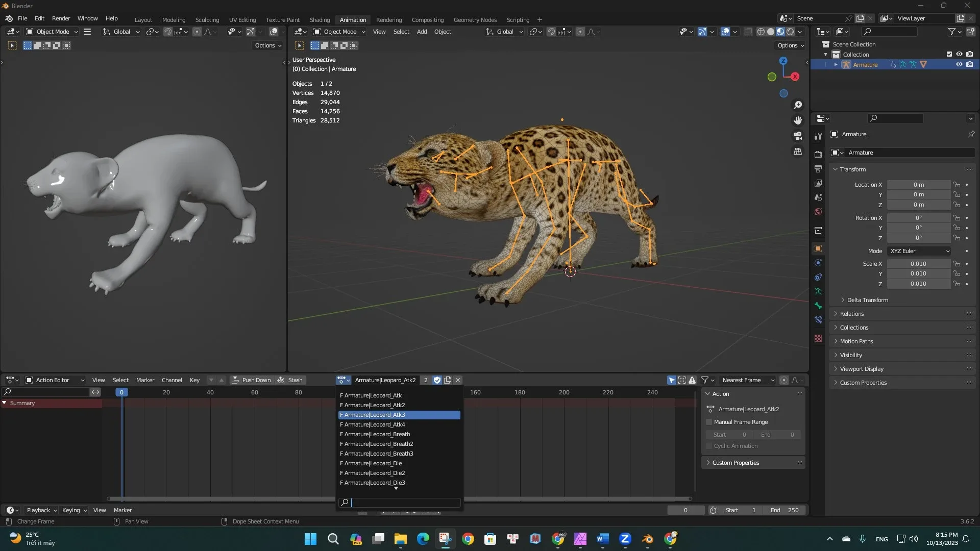Open Action Editor mode dropdown
This screenshot has height=551, width=980.
55,380
